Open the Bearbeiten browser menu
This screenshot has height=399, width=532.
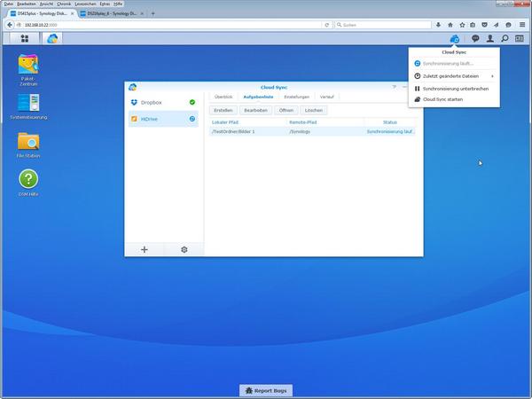coord(27,4)
